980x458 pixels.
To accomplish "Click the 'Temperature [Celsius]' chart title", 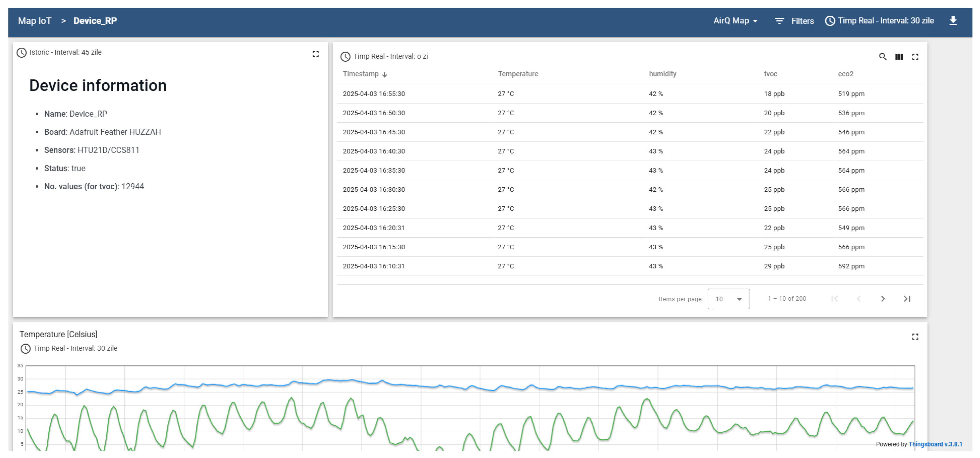I will pyautogui.click(x=58, y=334).
